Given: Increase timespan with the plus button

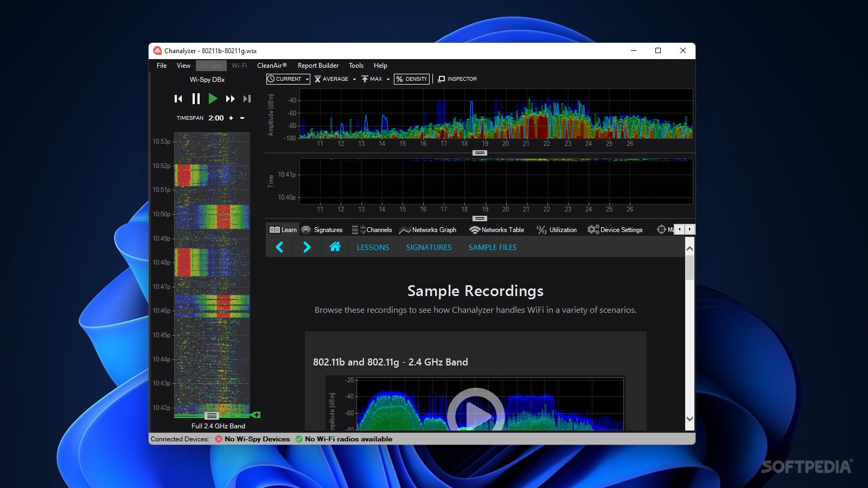Looking at the screenshot, I should pos(231,118).
